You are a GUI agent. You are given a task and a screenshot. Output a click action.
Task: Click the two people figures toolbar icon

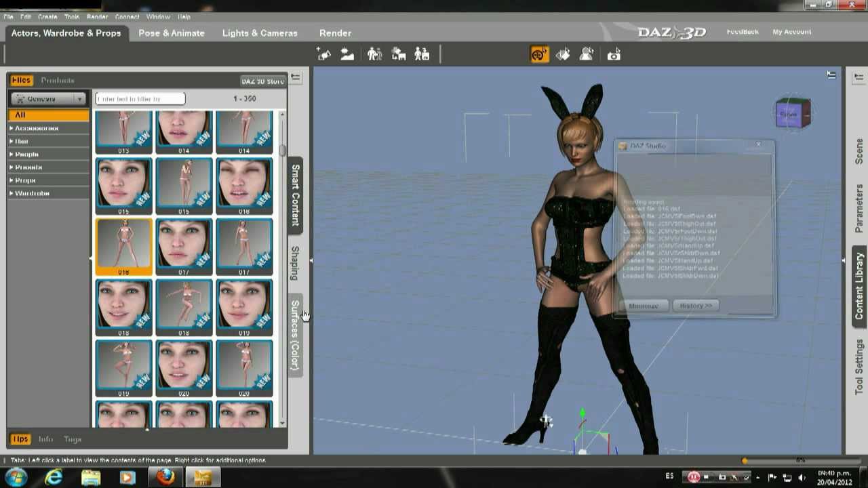(374, 54)
